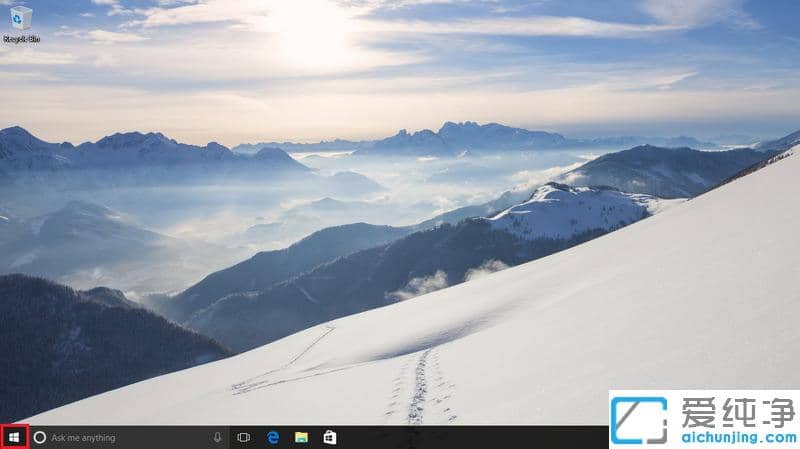Click the aichunjing watermark logo square

pyautogui.click(x=640, y=420)
